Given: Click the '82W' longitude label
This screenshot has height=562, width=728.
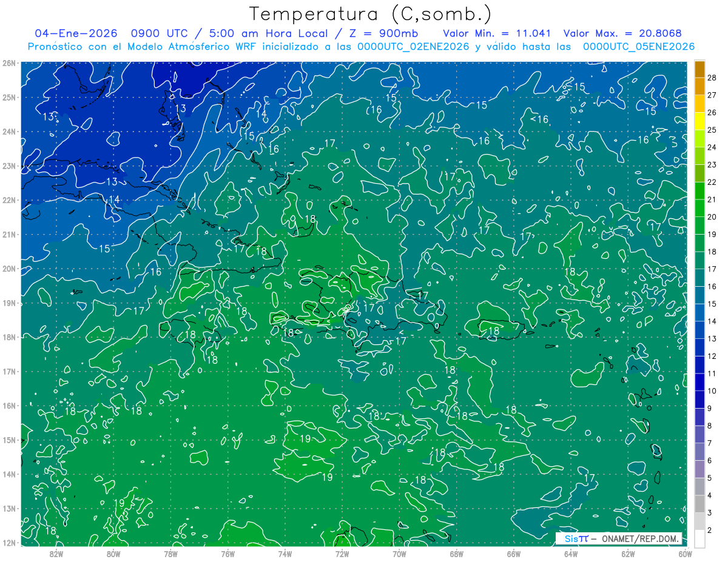Looking at the screenshot, I should point(56,554).
